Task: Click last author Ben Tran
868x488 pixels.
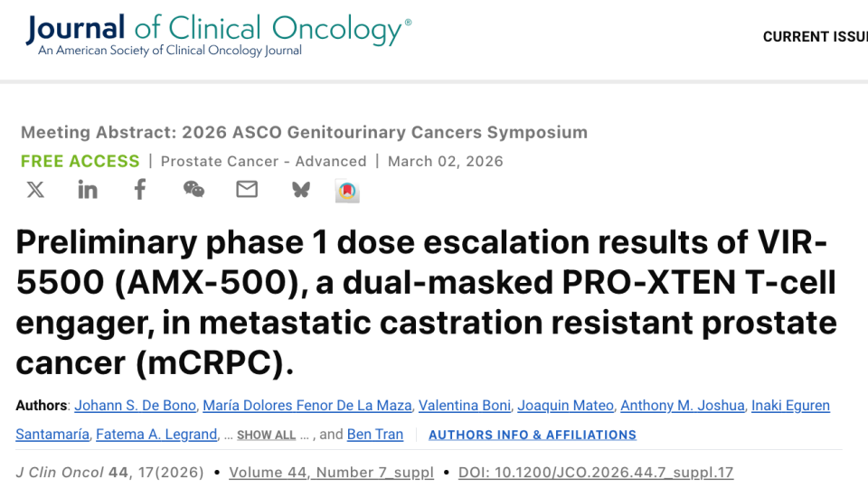Action: pyautogui.click(x=375, y=435)
